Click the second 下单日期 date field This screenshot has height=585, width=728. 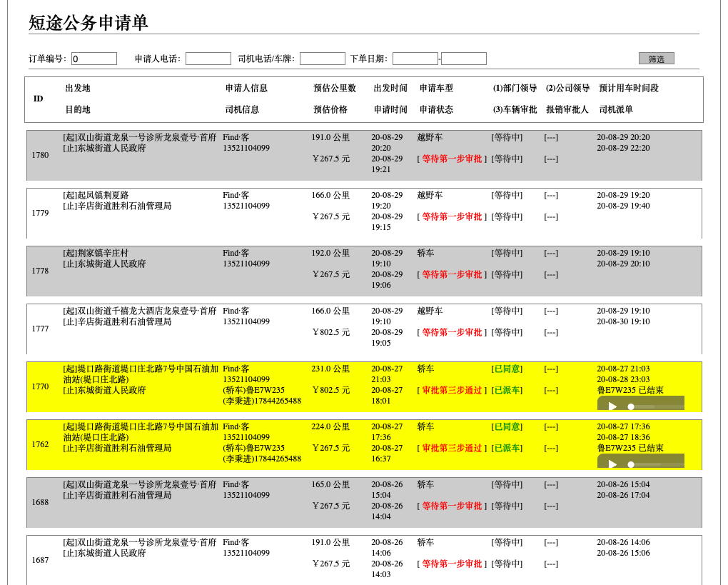point(464,58)
